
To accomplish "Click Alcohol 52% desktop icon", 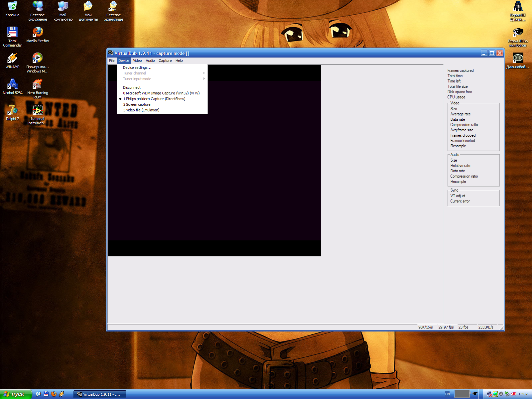I will tap(12, 86).
